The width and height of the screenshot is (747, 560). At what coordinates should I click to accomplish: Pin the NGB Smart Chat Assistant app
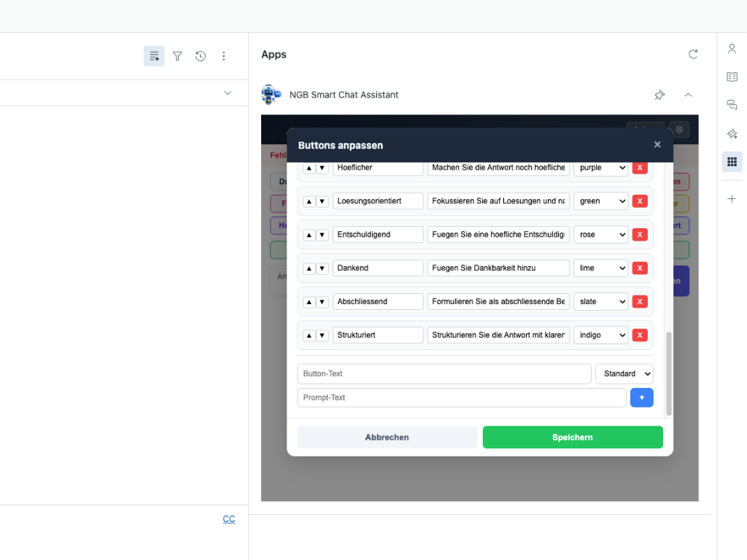tap(659, 95)
